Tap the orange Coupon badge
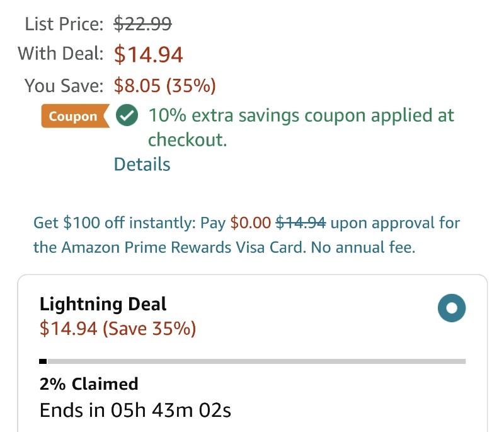The height and width of the screenshot is (432, 504). pos(75,116)
